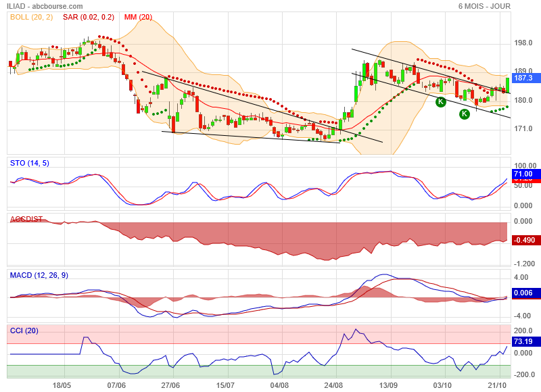Click the 100.00 stochastic axis label
The height and width of the screenshot is (392, 541).
click(x=525, y=166)
